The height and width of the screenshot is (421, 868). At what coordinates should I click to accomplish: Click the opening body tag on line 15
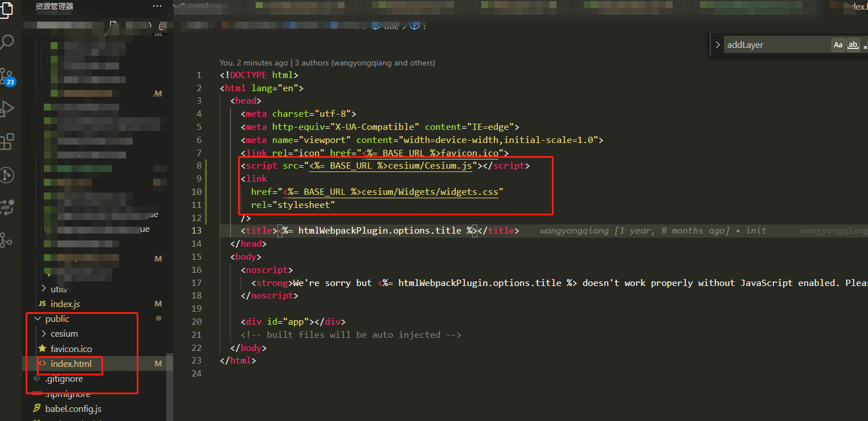click(x=245, y=257)
